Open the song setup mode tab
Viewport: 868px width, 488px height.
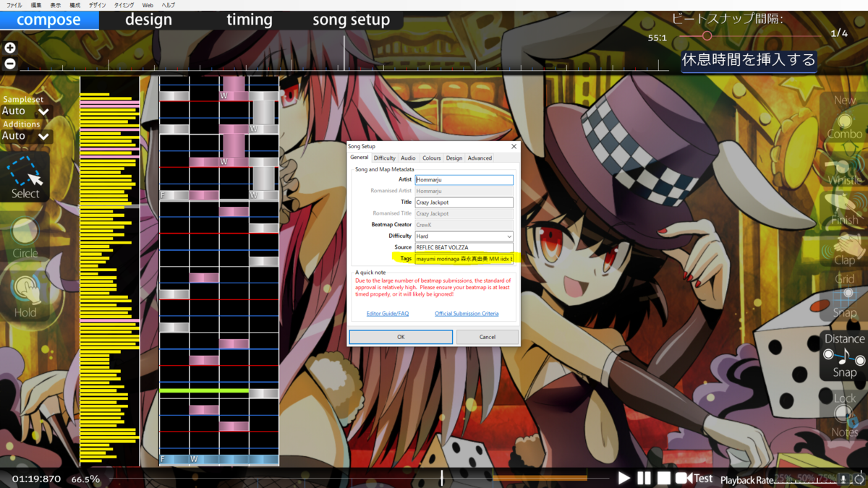[351, 20]
